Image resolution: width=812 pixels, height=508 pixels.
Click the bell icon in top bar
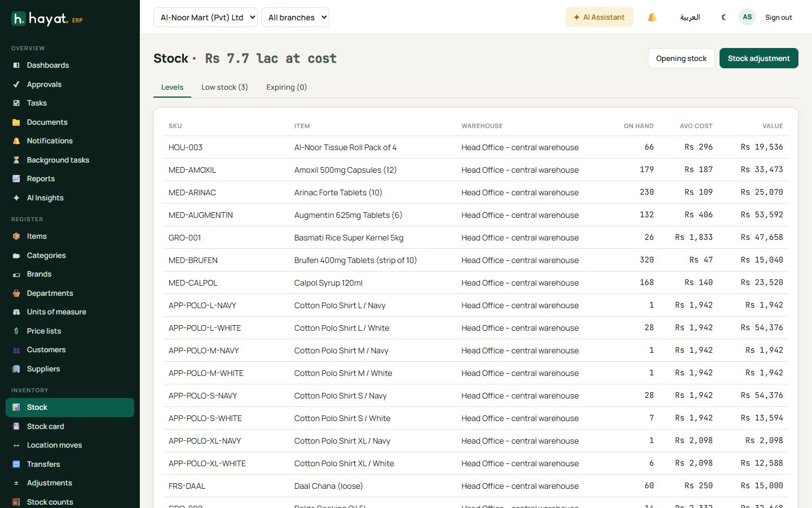[652, 17]
